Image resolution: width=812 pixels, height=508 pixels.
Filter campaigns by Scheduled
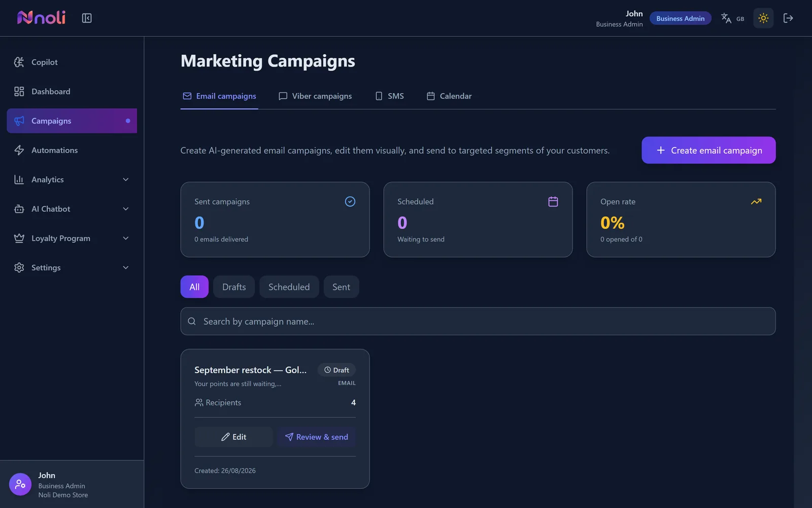289,287
